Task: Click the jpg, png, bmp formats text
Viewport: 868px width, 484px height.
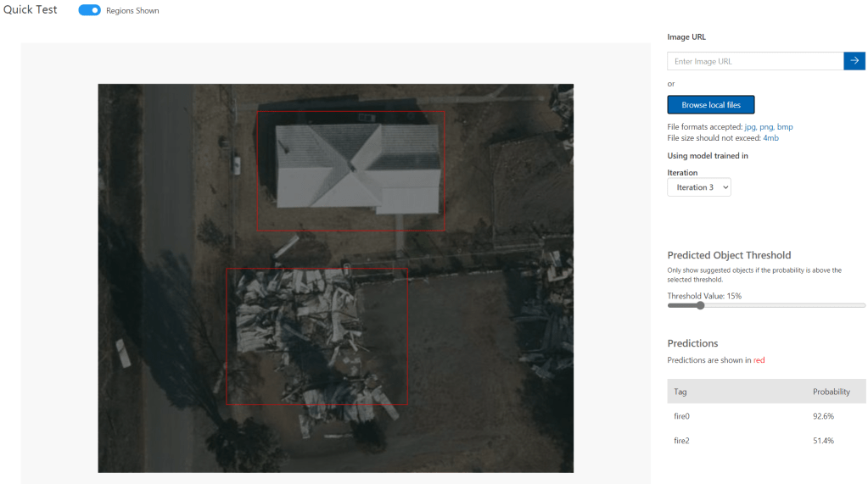Action: (x=768, y=127)
